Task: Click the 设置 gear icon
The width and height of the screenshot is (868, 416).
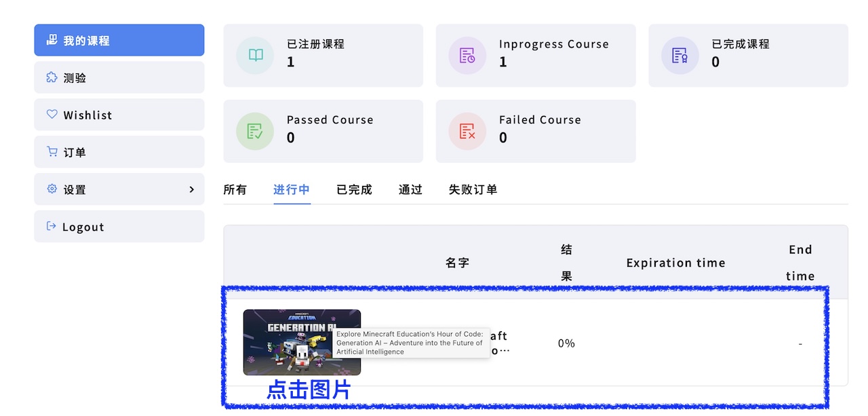Action: [x=52, y=189]
